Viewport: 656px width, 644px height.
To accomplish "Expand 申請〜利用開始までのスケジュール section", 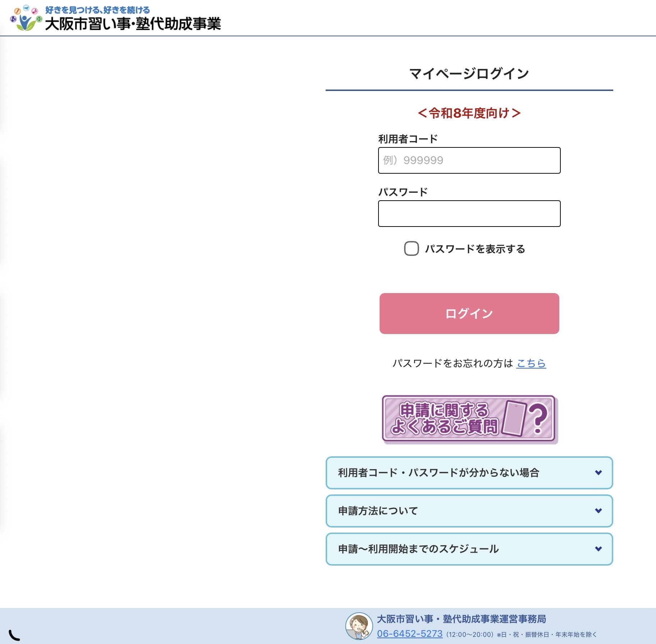I will coord(418,549).
